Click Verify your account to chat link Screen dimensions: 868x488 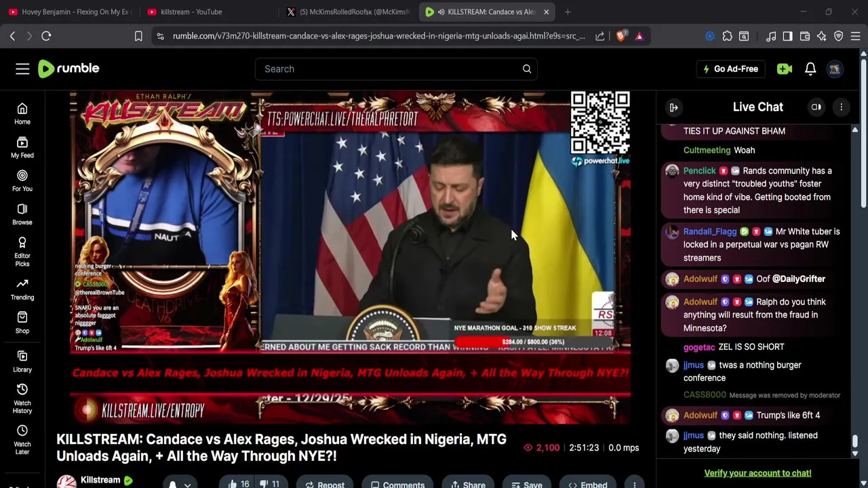[757, 473]
